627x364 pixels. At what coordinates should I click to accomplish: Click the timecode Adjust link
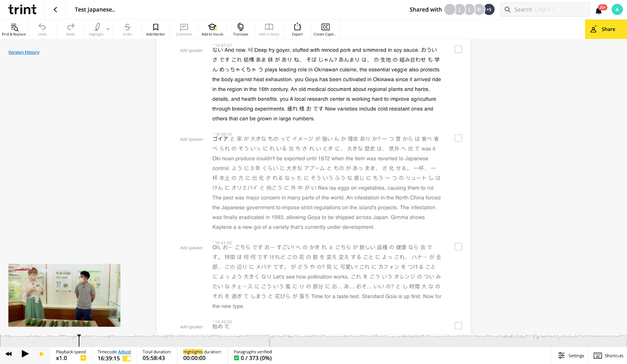coord(124,352)
